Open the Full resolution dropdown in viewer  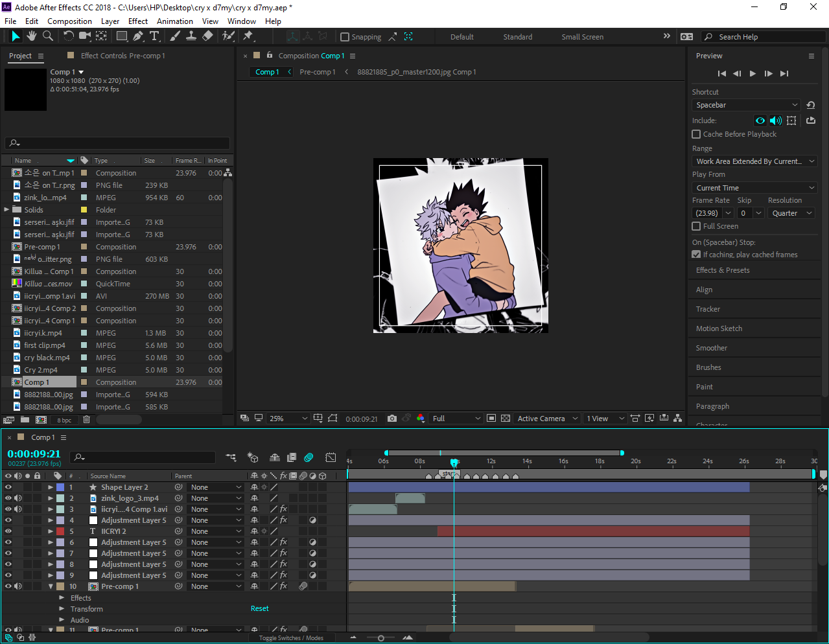[457, 419]
